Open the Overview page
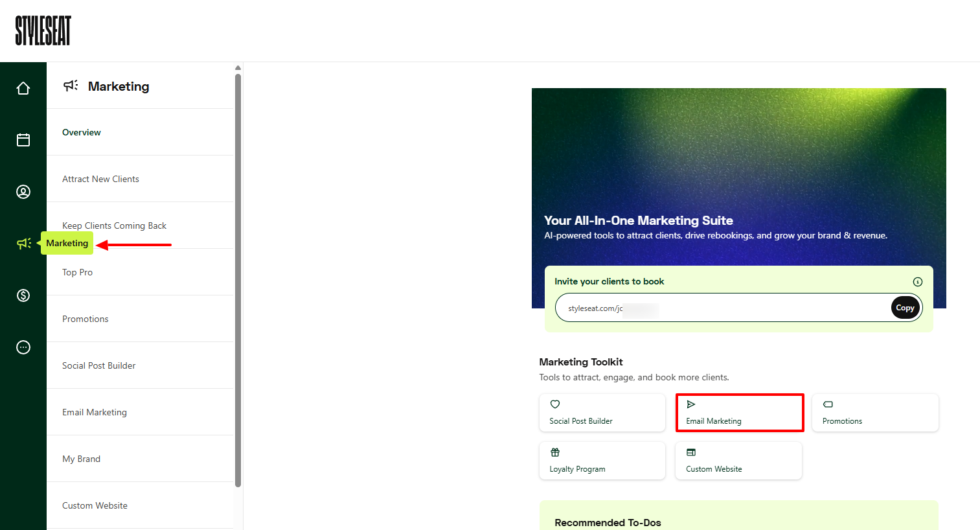 [81, 132]
